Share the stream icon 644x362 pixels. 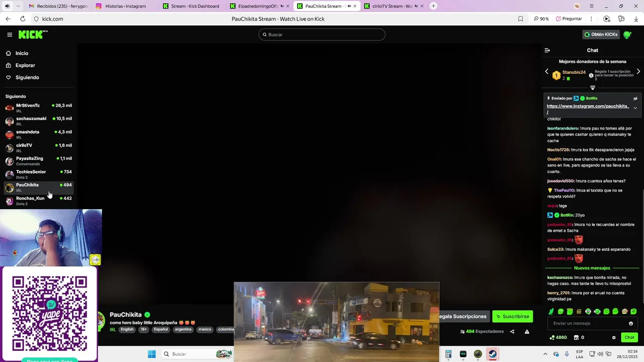point(512,332)
